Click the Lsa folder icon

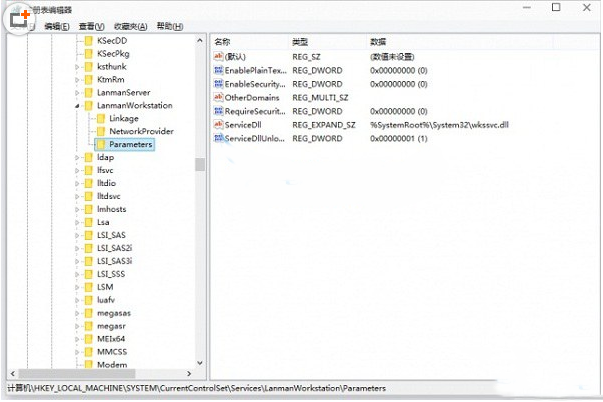point(89,222)
